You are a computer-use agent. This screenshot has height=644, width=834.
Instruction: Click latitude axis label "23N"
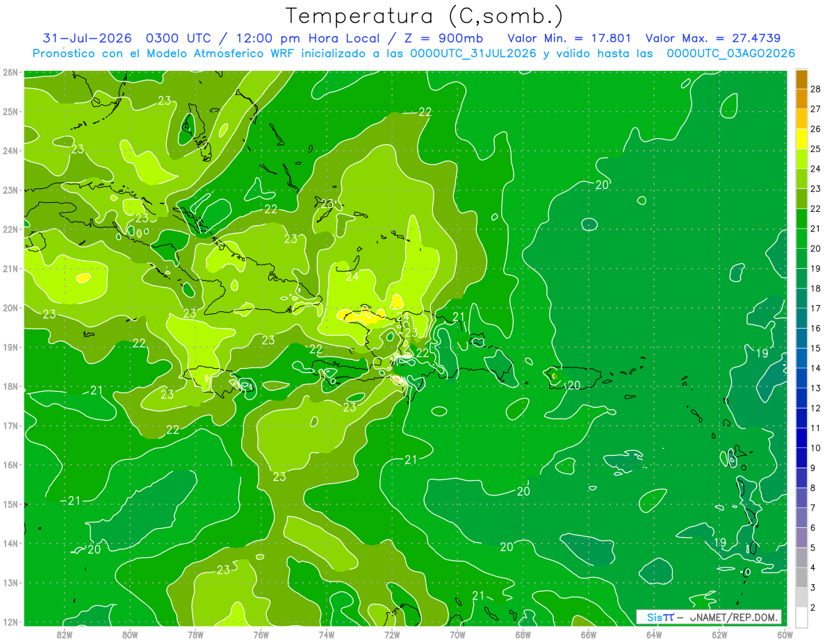tap(10, 190)
